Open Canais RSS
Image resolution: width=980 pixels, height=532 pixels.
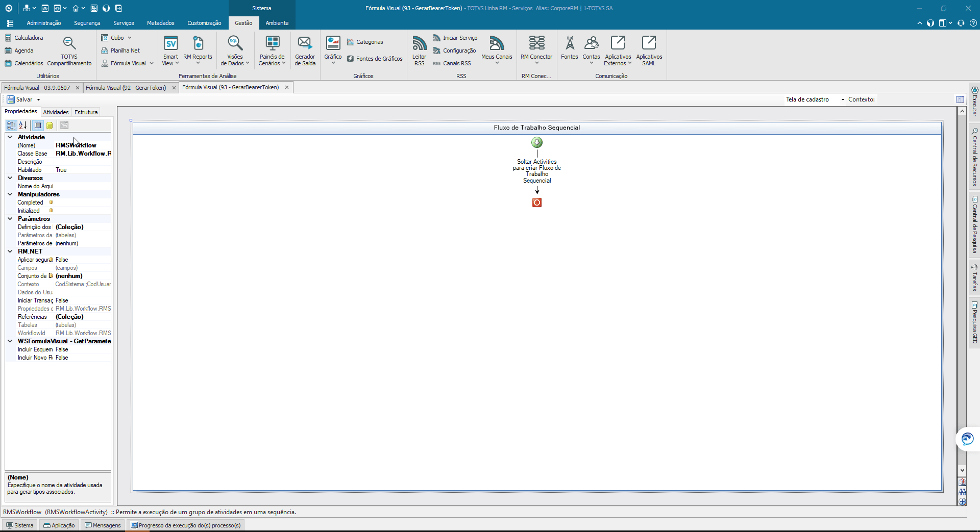(x=452, y=63)
